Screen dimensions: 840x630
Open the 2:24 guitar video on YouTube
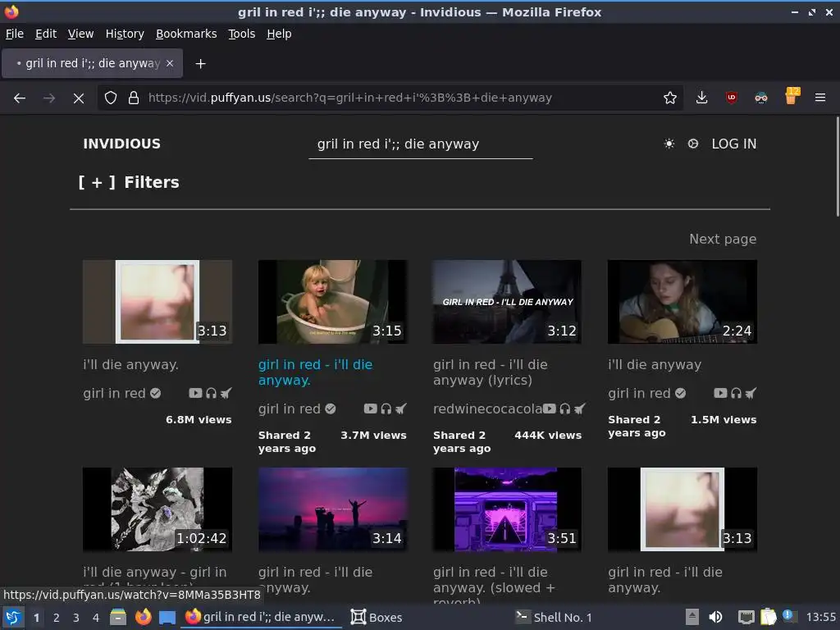(720, 393)
